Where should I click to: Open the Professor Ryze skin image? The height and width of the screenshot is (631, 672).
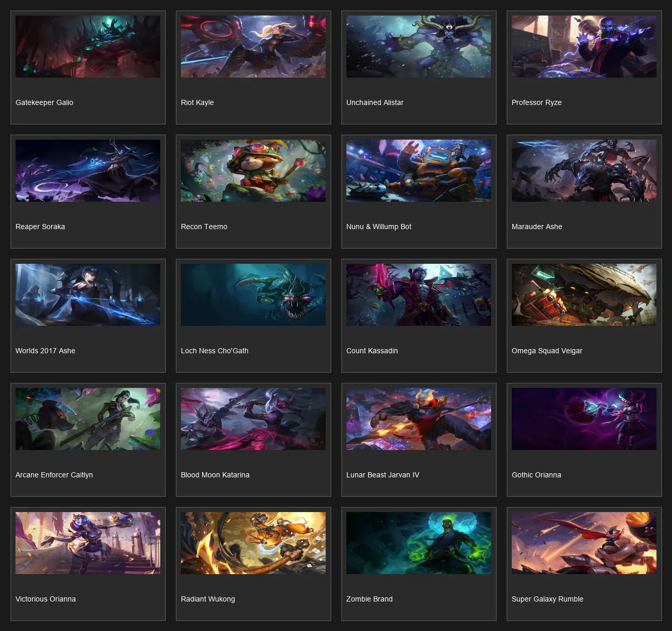pos(584,47)
